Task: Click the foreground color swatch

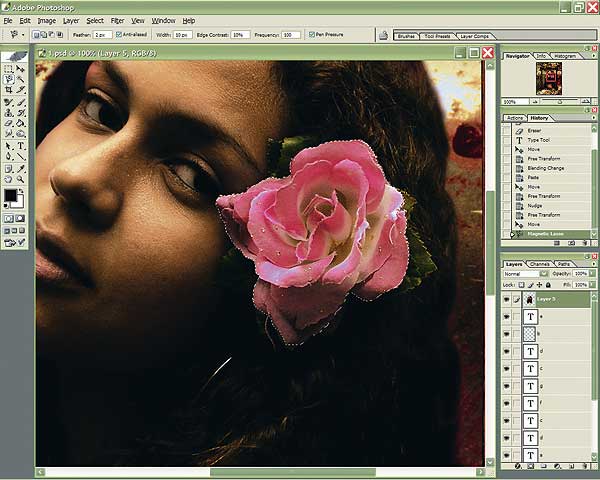Action: tap(10, 194)
